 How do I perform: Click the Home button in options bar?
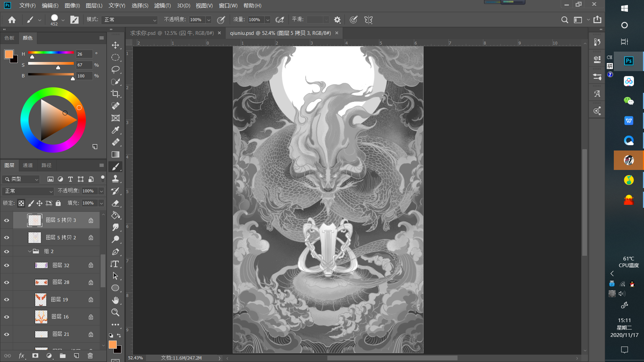point(12,20)
